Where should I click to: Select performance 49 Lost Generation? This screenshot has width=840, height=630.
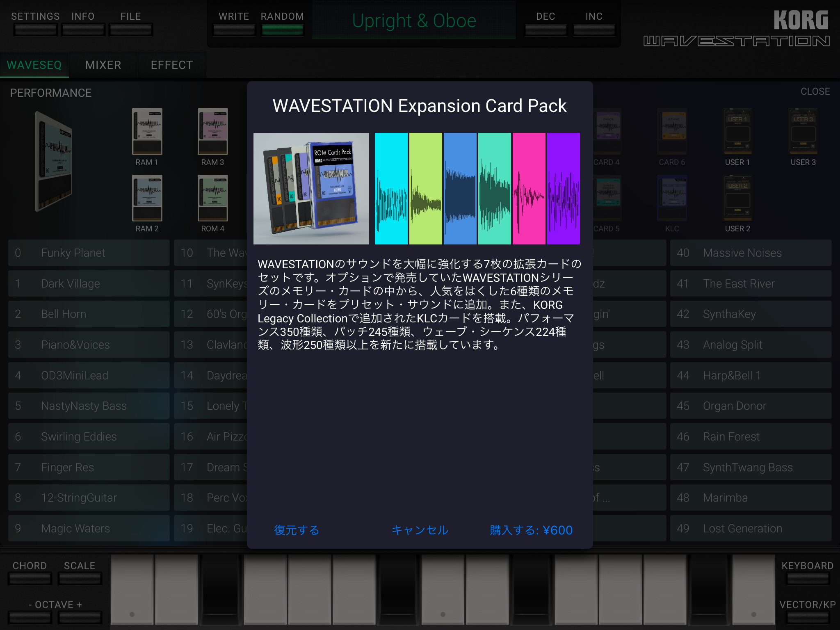click(x=751, y=528)
